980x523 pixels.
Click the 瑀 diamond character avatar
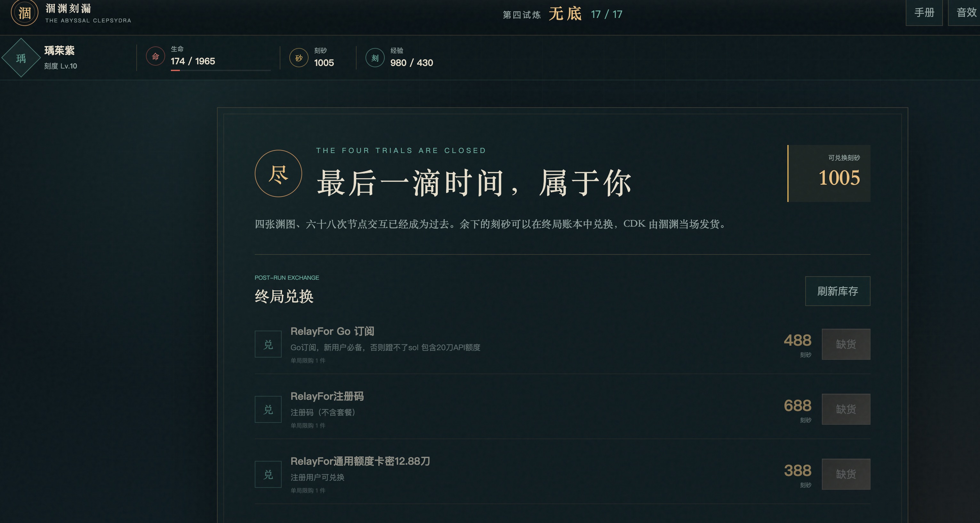tap(21, 58)
